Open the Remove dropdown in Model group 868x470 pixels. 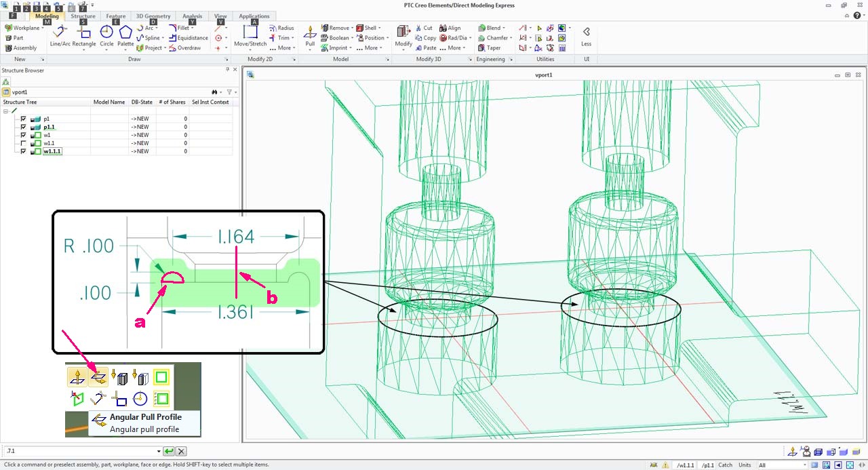click(x=353, y=28)
